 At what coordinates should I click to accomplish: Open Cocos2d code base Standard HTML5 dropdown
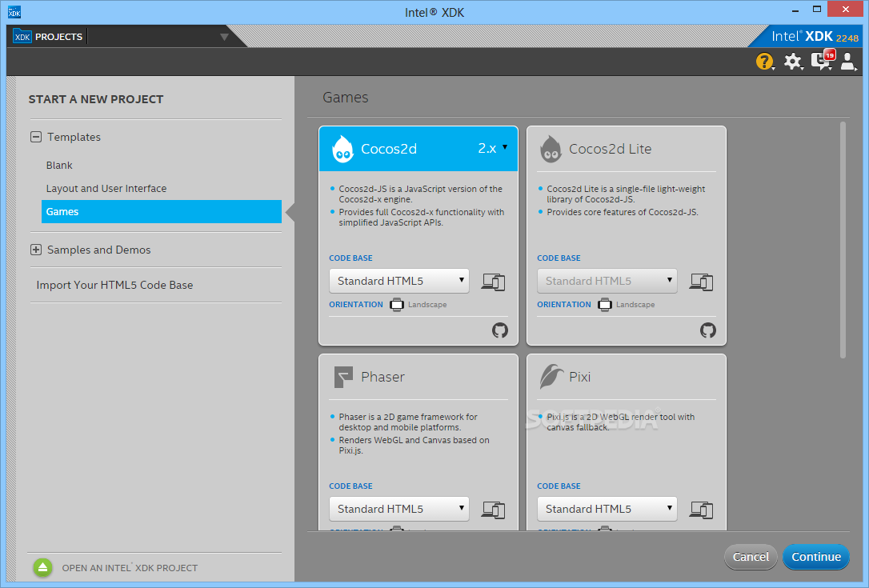click(399, 281)
